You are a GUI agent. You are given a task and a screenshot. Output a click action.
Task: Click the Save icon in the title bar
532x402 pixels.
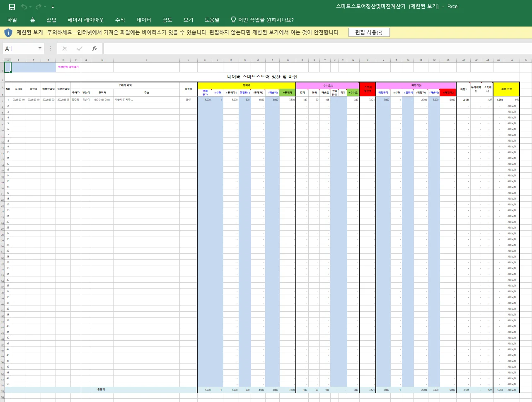click(x=12, y=7)
